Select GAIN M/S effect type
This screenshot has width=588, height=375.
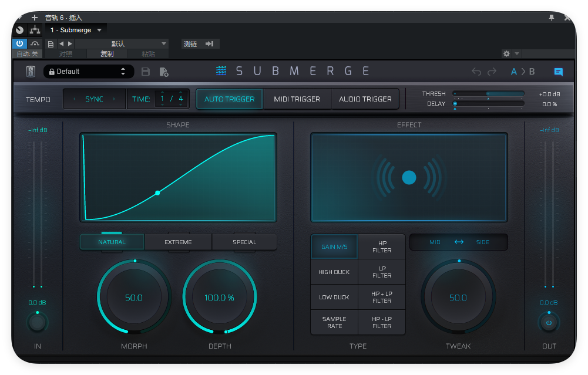334,246
